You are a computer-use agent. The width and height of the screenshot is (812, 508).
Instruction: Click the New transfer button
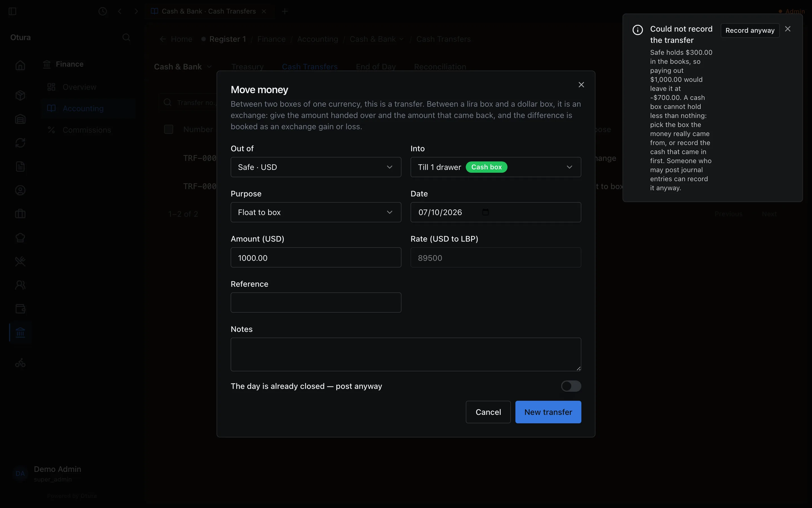coord(548,412)
